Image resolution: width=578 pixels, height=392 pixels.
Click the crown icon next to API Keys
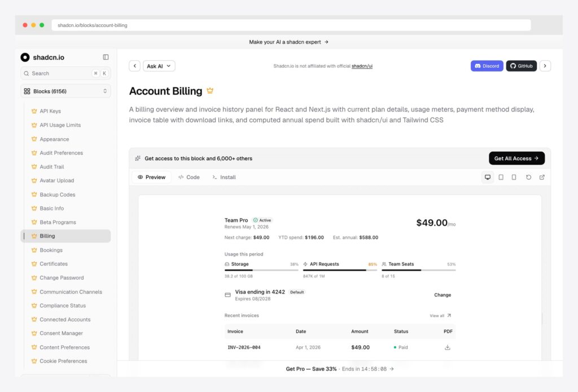pos(34,111)
